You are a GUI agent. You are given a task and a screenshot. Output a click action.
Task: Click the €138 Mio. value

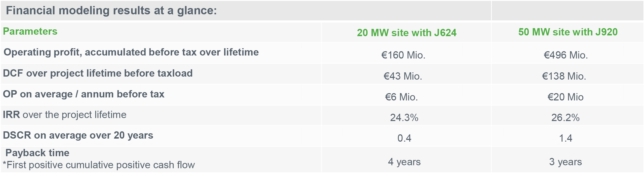(564, 76)
